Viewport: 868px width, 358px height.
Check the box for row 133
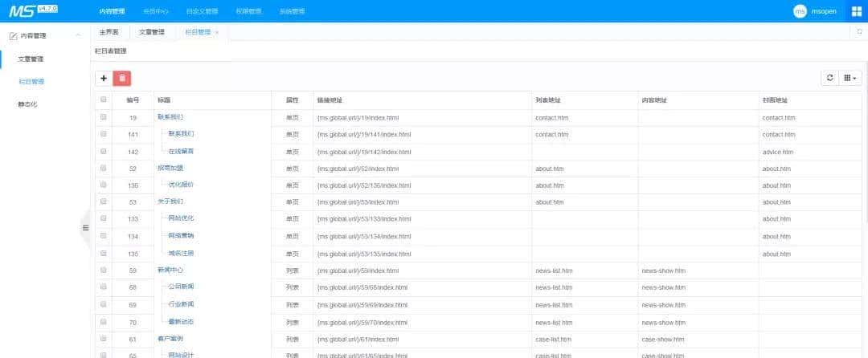(103, 218)
